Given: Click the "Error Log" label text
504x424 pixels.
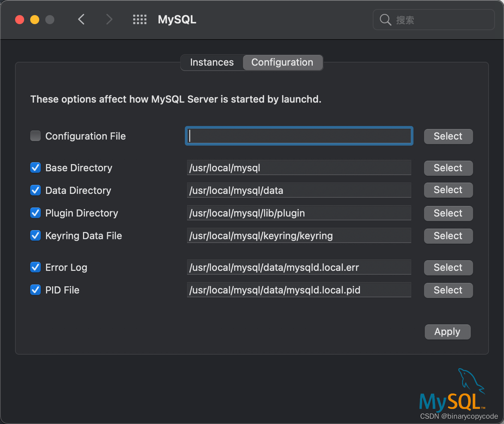Looking at the screenshot, I should [66, 267].
